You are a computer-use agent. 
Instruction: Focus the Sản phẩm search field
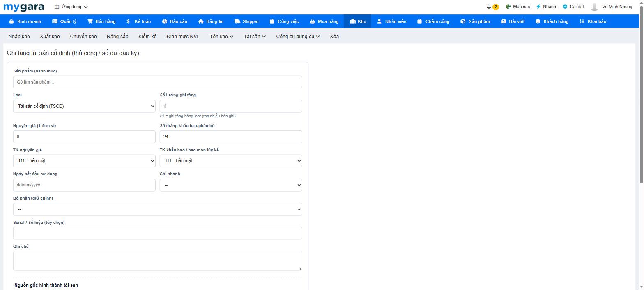coord(158,82)
